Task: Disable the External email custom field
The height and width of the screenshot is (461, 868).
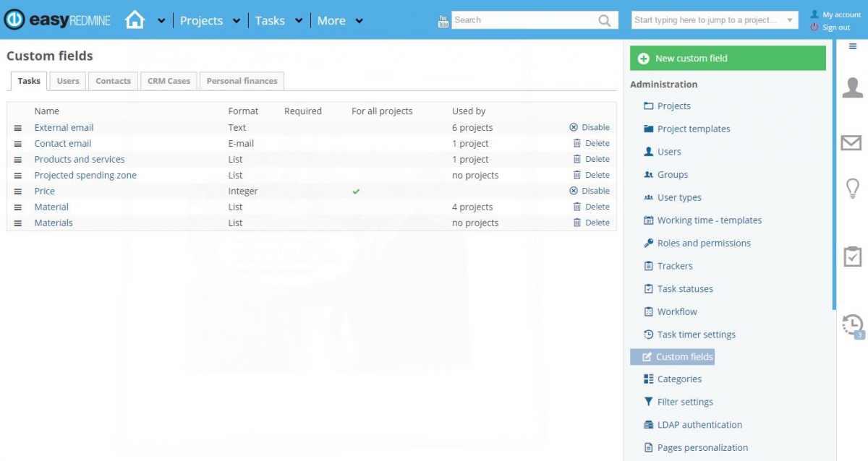Action: [x=589, y=127]
